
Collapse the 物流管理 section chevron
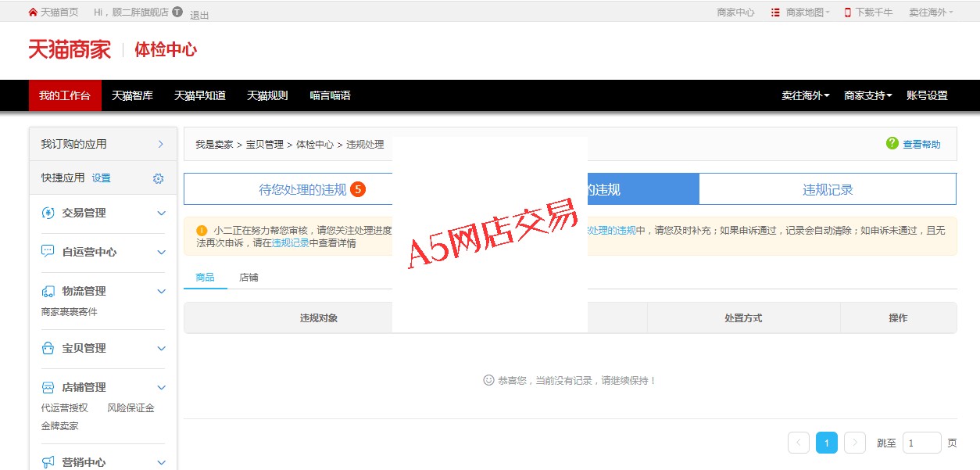coord(162,291)
